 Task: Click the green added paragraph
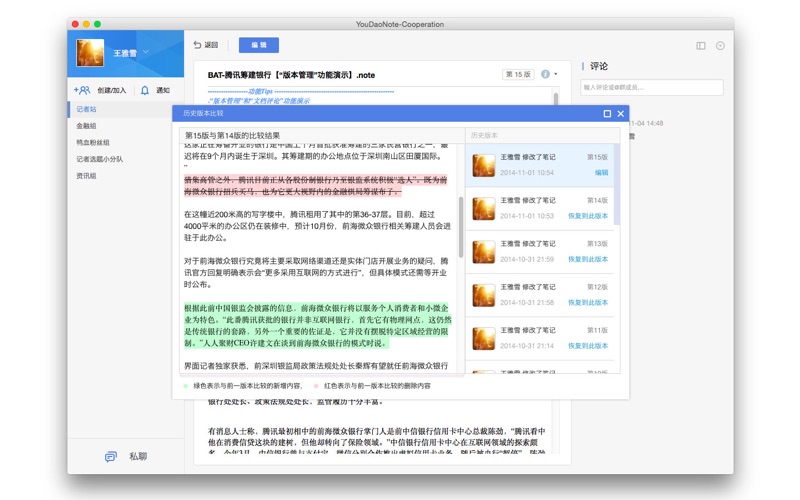pyautogui.click(x=317, y=326)
